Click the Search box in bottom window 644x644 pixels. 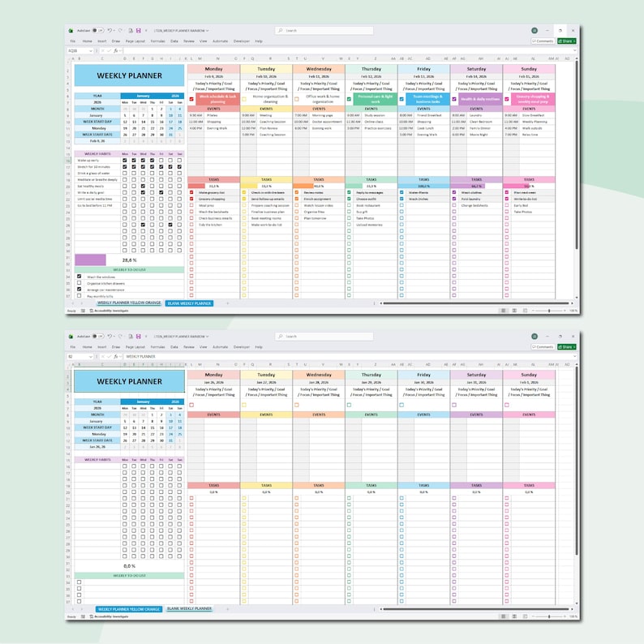[x=324, y=336]
